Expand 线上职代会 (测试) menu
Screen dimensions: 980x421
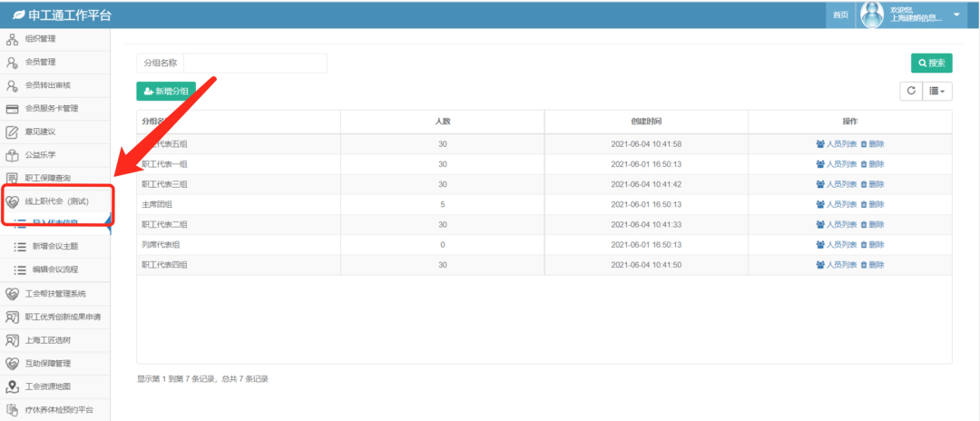click(58, 201)
